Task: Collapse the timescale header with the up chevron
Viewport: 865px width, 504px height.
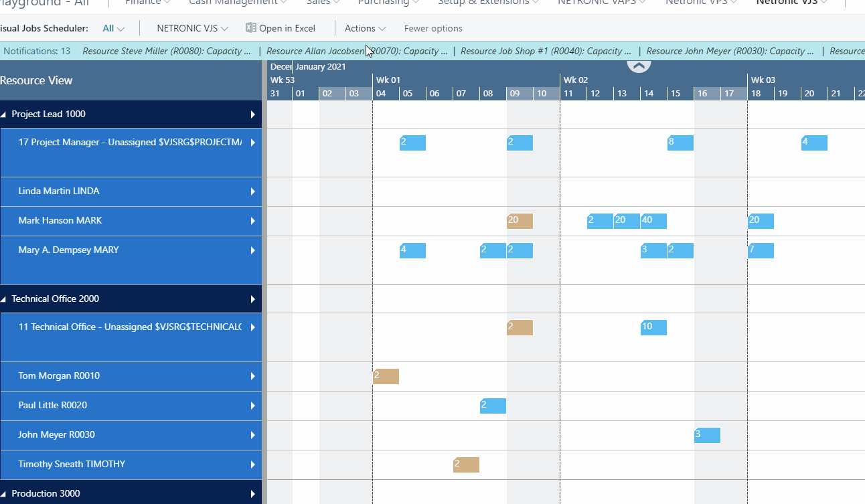Action: click(639, 66)
